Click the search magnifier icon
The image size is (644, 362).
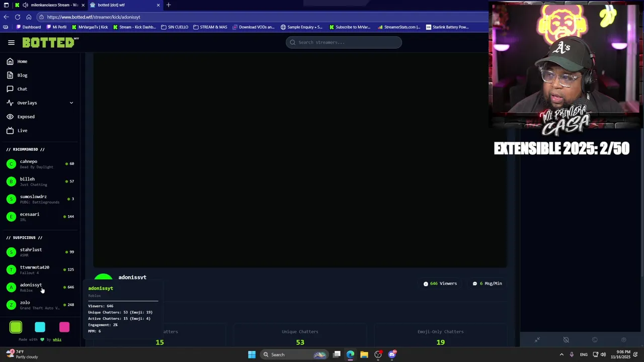click(293, 42)
